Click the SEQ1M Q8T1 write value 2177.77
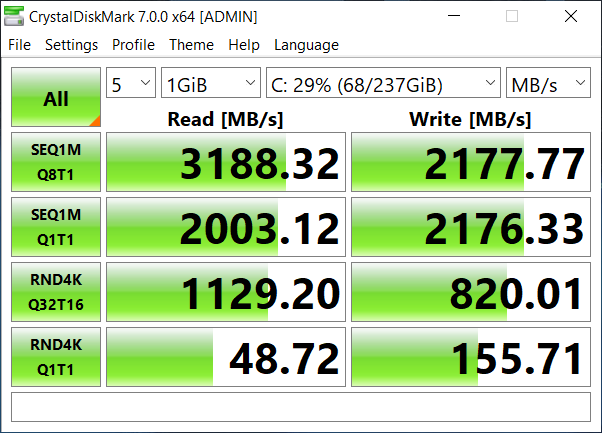 click(x=471, y=162)
